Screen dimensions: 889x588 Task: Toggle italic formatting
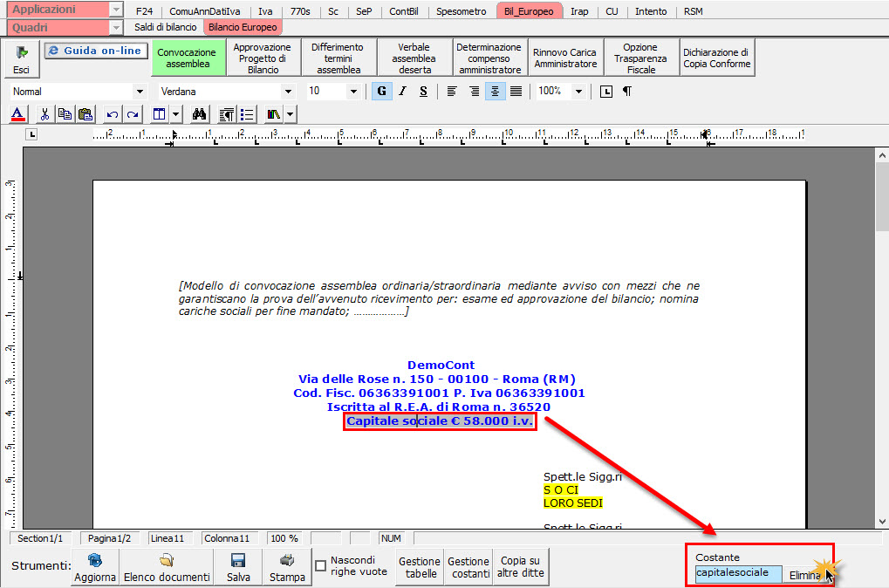(x=402, y=92)
